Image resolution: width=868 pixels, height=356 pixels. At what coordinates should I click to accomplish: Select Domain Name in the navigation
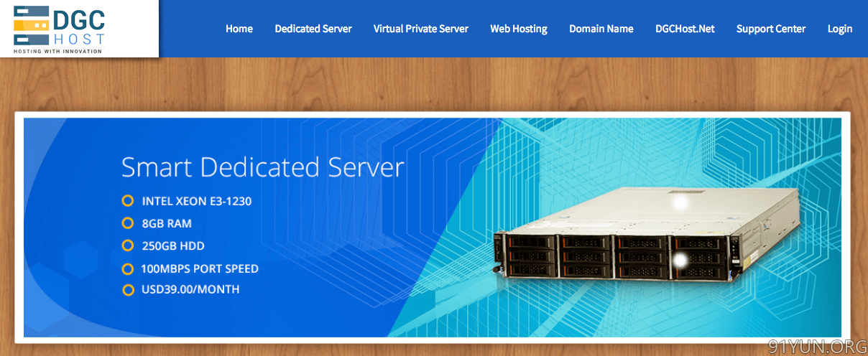click(x=601, y=29)
